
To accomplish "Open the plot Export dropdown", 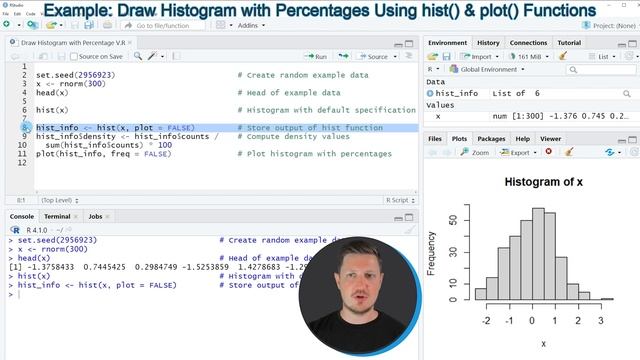I will (518, 152).
